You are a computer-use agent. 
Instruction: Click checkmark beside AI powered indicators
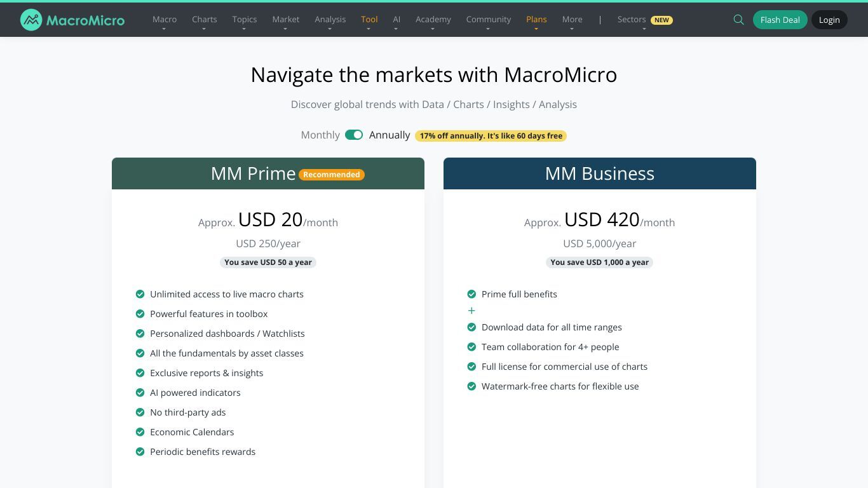point(140,393)
